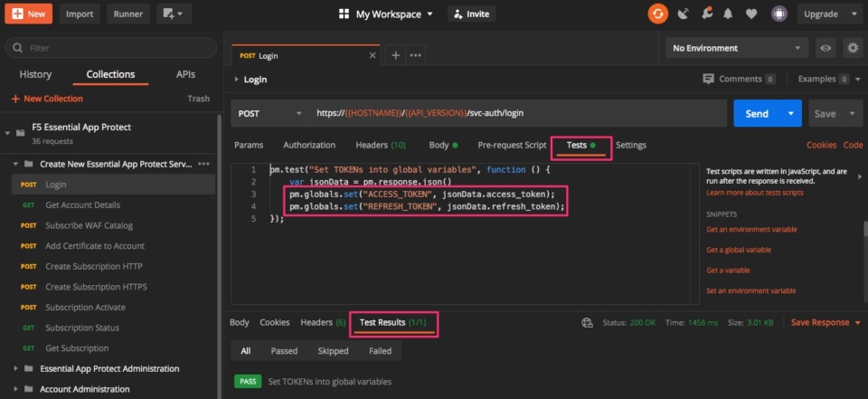Open the Comments icon
The width and height of the screenshot is (868, 399).
pos(708,79)
